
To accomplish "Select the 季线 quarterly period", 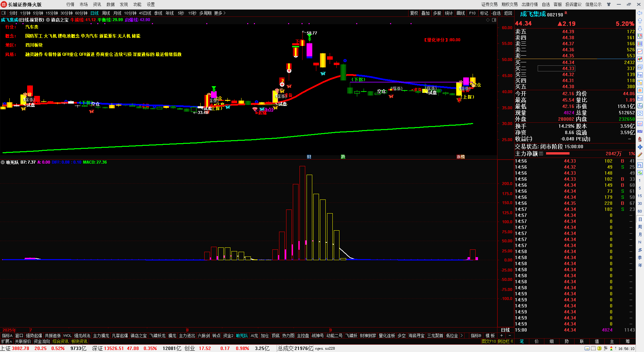I will click(x=158, y=13).
